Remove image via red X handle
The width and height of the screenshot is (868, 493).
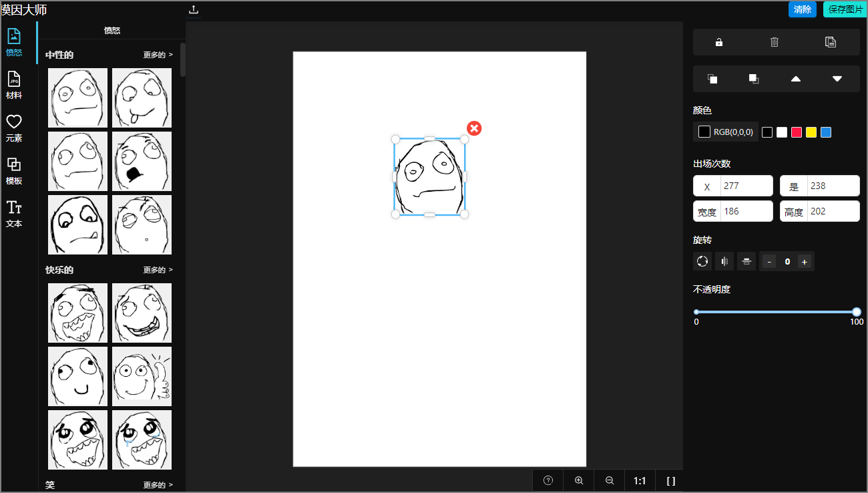coord(474,128)
